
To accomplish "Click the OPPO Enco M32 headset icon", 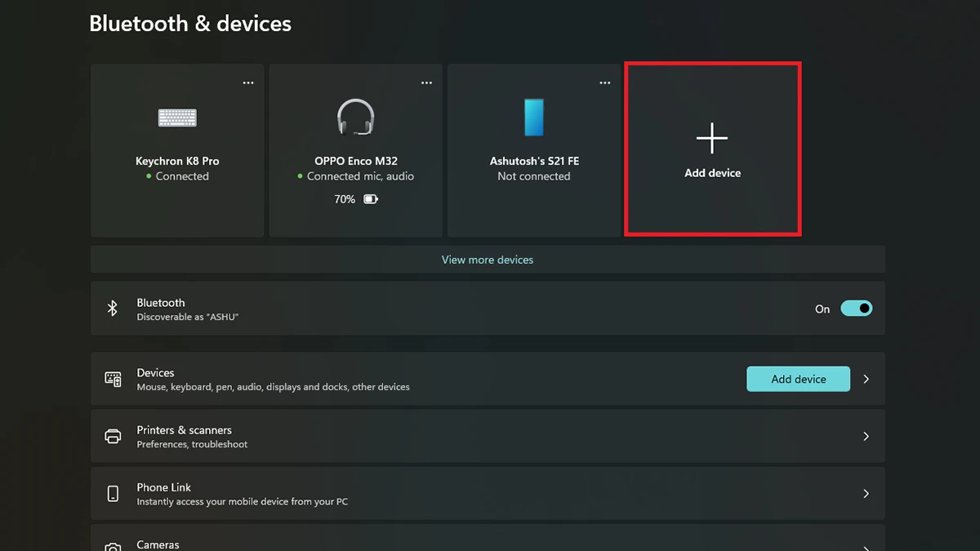I will pyautogui.click(x=355, y=117).
